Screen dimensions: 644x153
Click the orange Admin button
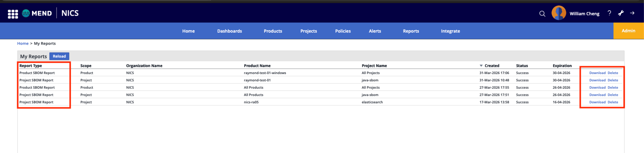629,31
